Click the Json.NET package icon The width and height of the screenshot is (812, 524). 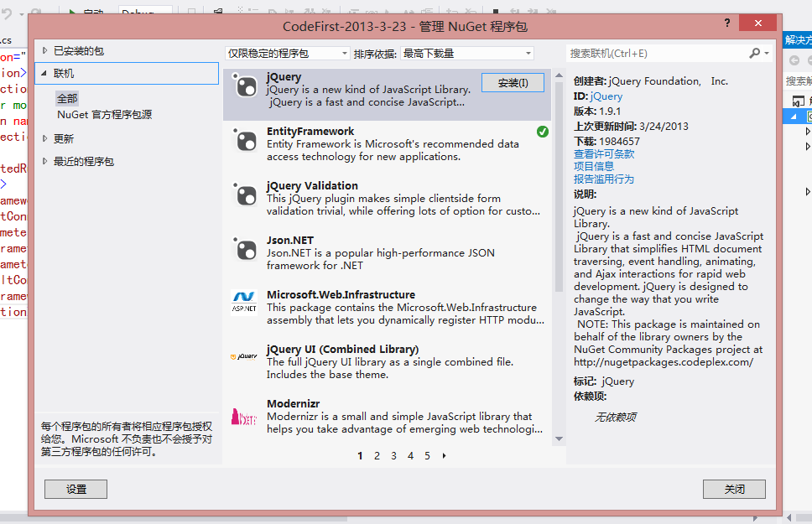[244, 249]
